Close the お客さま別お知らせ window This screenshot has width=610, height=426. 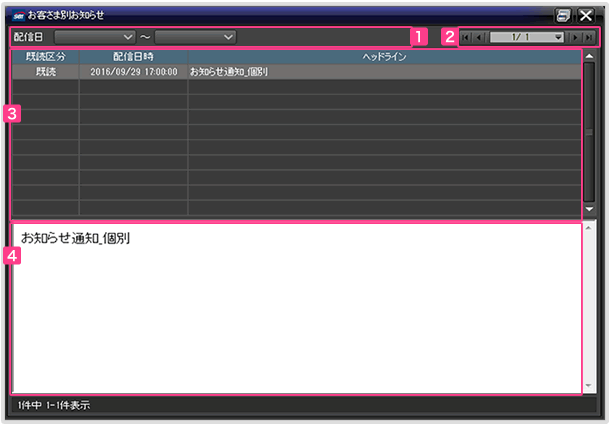point(586,16)
